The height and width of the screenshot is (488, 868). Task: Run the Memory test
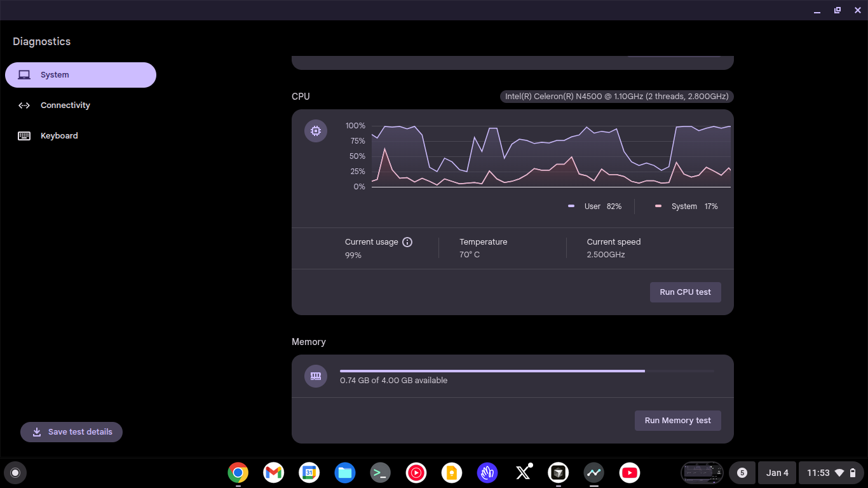pos(677,420)
